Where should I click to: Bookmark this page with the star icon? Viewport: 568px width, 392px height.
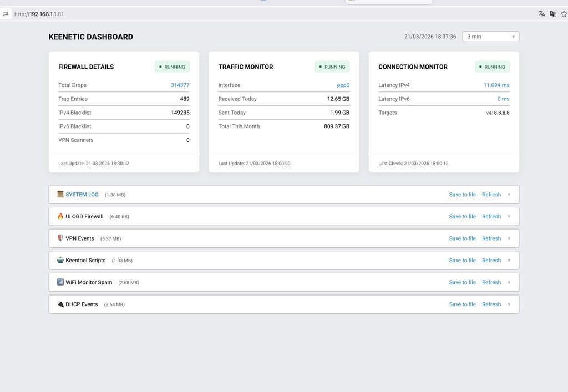(x=564, y=14)
